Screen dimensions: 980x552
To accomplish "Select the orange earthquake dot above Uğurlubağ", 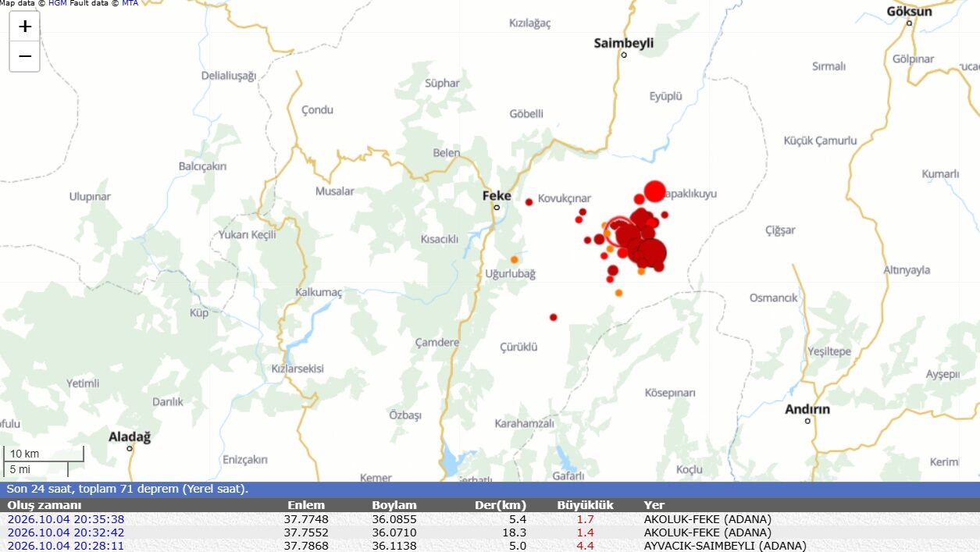I will (x=514, y=259).
